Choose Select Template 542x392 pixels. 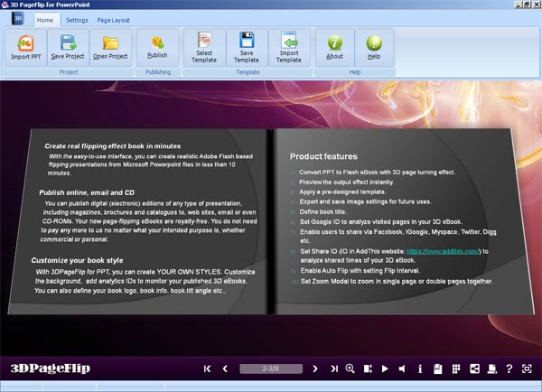[x=204, y=48]
